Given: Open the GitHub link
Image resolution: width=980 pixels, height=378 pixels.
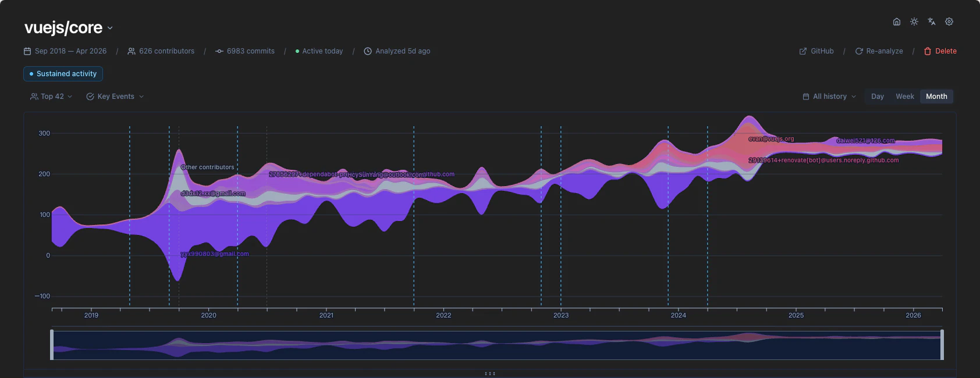Looking at the screenshot, I should (816, 51).
